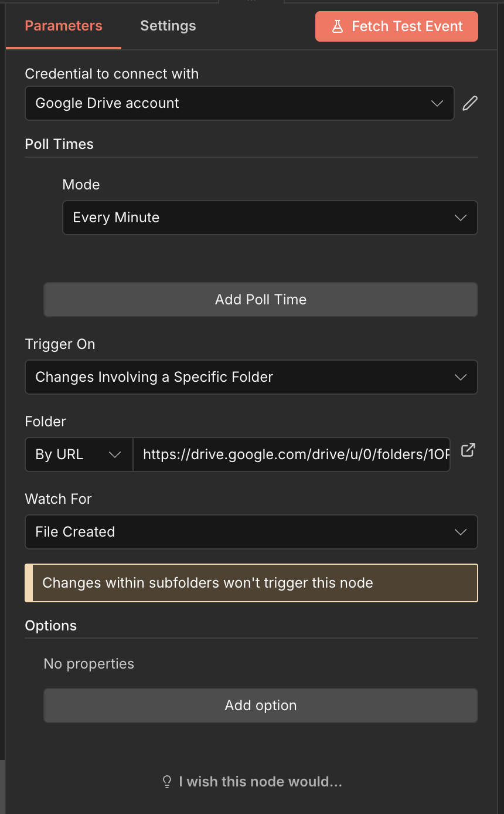The height and width of the screenshot is (814, 504).
Task: Click the pencil icon to edit credential
Action: tap(469, 103)
